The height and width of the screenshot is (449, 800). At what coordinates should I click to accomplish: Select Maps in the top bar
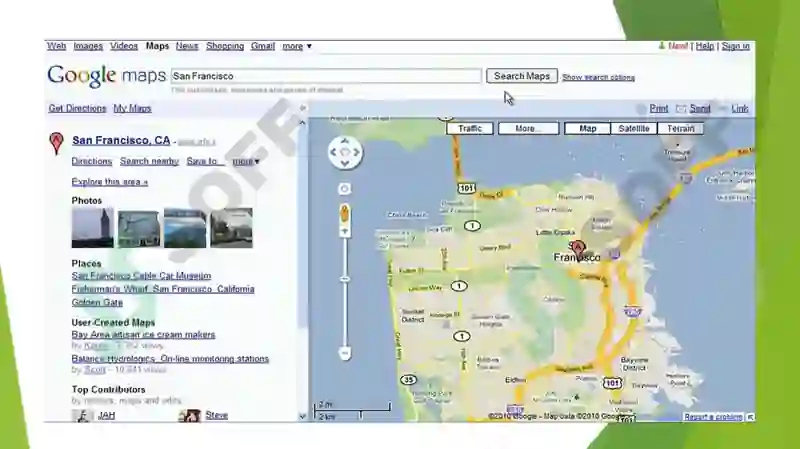tap(157, 46)
